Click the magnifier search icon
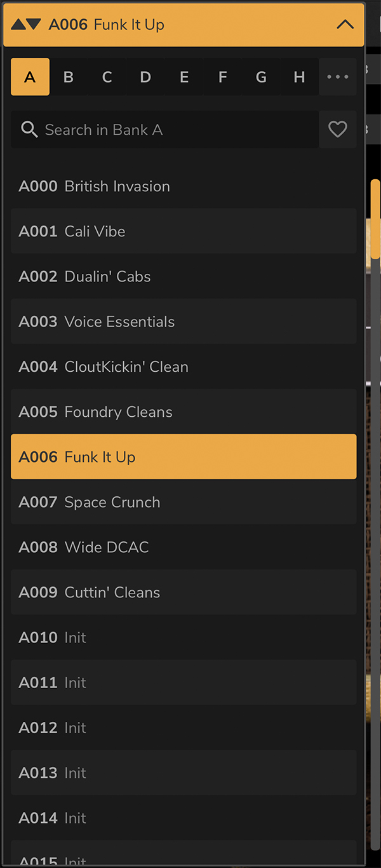The image size is (381, 868). click(x=29, y=130)
